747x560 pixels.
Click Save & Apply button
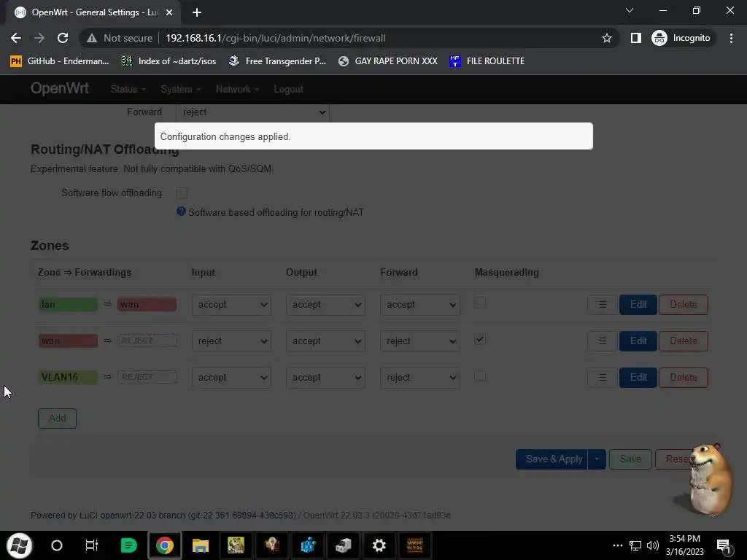point(551,459)
